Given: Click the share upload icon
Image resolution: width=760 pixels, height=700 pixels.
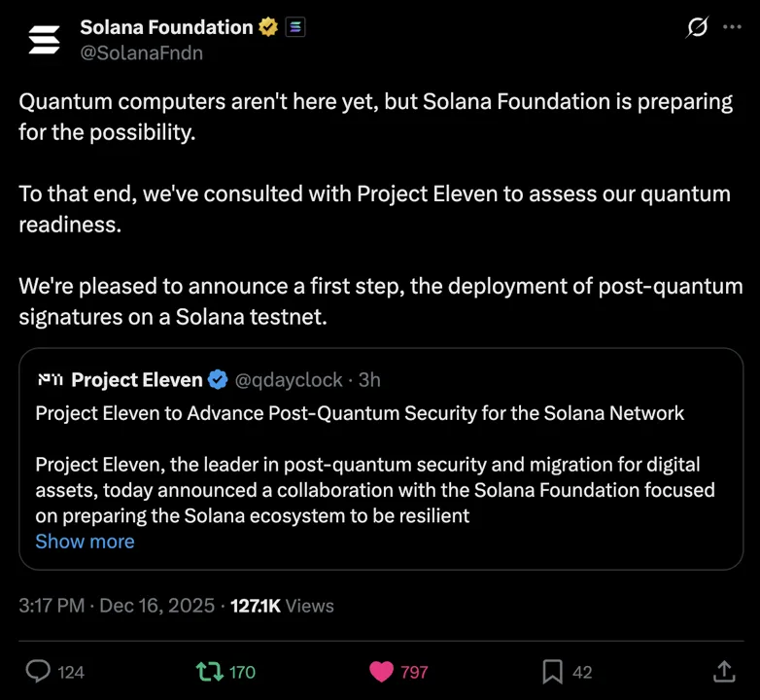Looking at the screenshot, I should coord(724,671).
